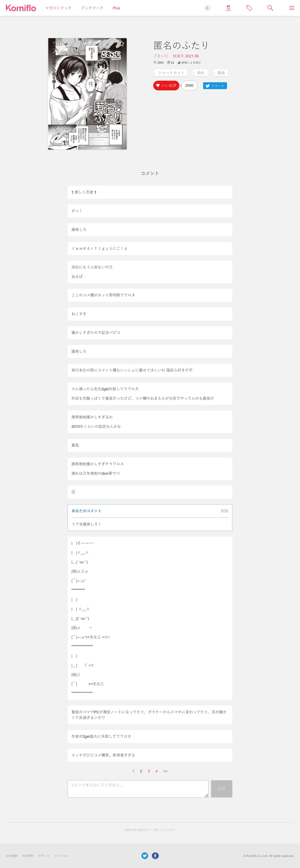Open 会社概要 footer link
This screenshot has width=300, height=868.
tap(11, 856)
